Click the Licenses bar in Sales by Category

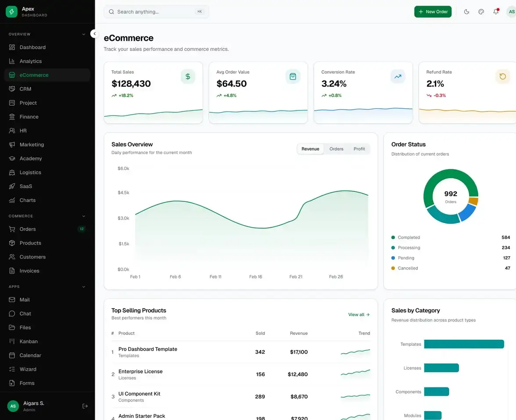pos(441,368)
